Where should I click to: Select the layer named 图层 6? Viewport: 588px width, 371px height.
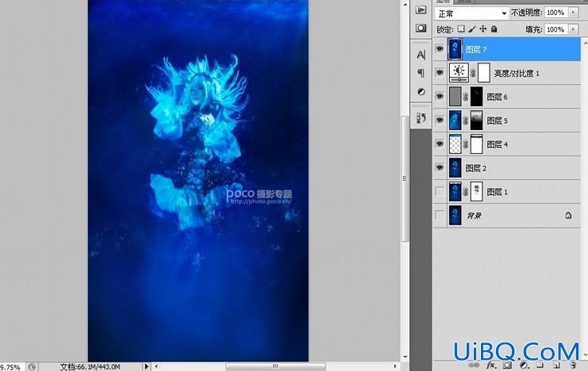498,97
